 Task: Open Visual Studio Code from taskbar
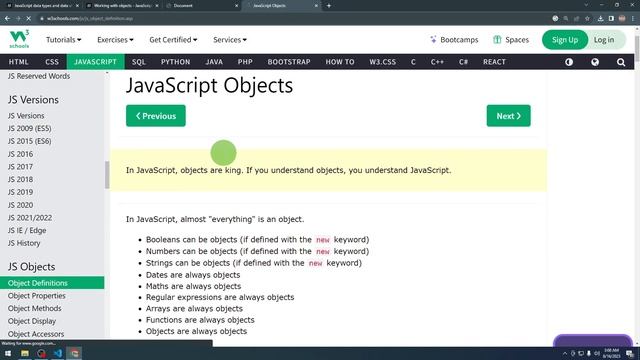pos(58,353)
